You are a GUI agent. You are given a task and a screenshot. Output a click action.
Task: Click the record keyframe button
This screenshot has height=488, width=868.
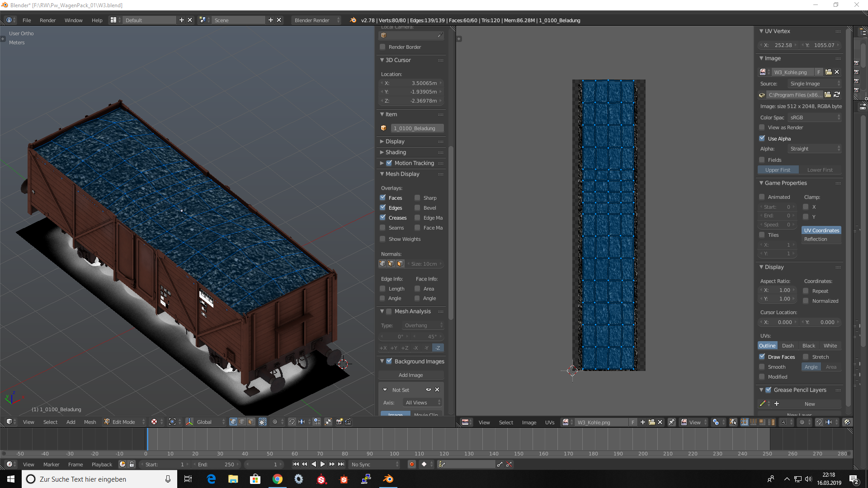tap(411, 464)
